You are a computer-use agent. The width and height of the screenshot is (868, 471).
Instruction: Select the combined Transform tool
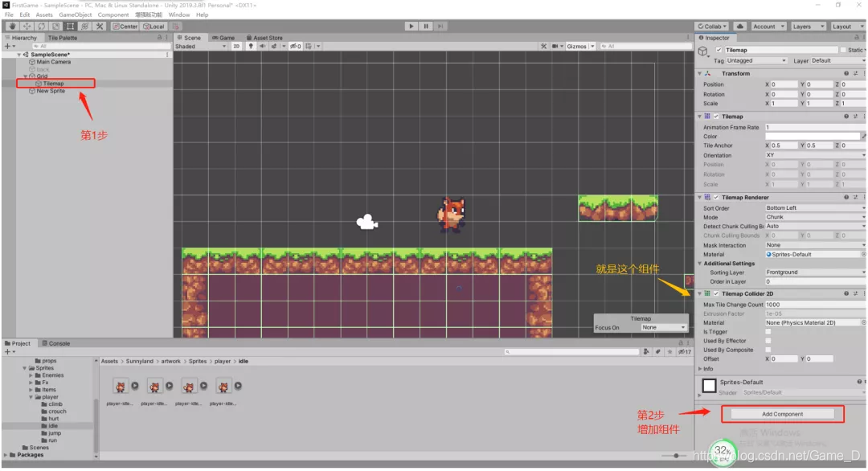84,26
